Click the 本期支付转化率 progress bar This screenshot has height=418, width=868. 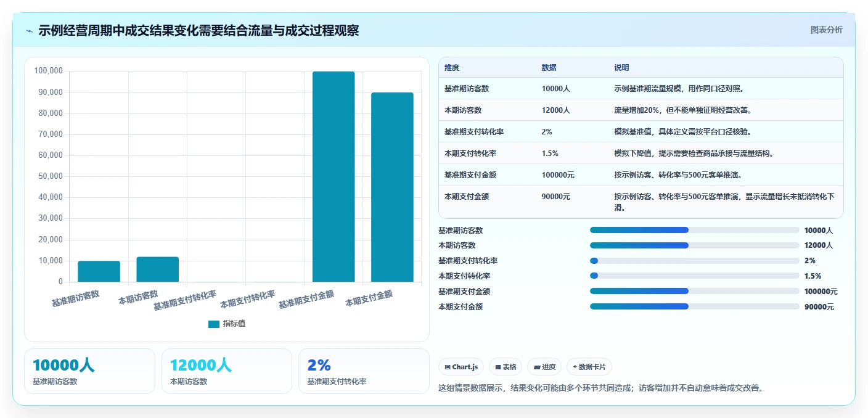[694, 276]
